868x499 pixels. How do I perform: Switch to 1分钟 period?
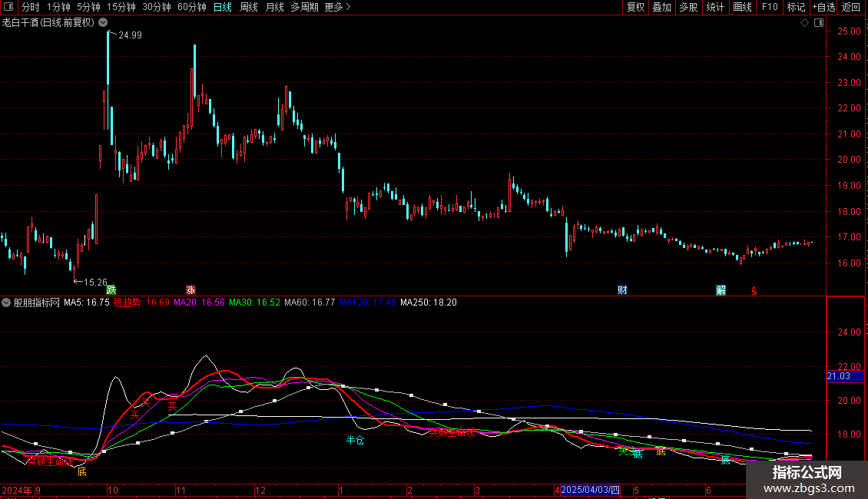58,7
